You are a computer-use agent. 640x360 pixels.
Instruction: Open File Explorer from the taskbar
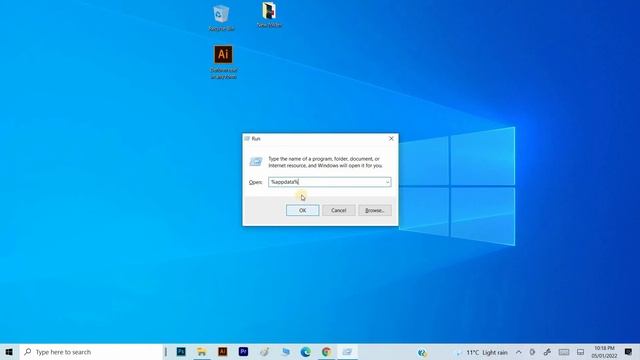pyautogui.click(x=202, y=352)
